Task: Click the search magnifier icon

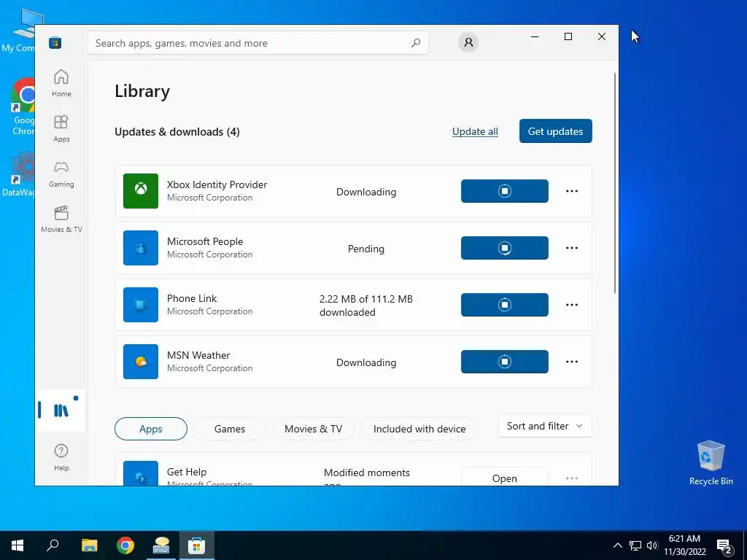Action: pos(415,43)
